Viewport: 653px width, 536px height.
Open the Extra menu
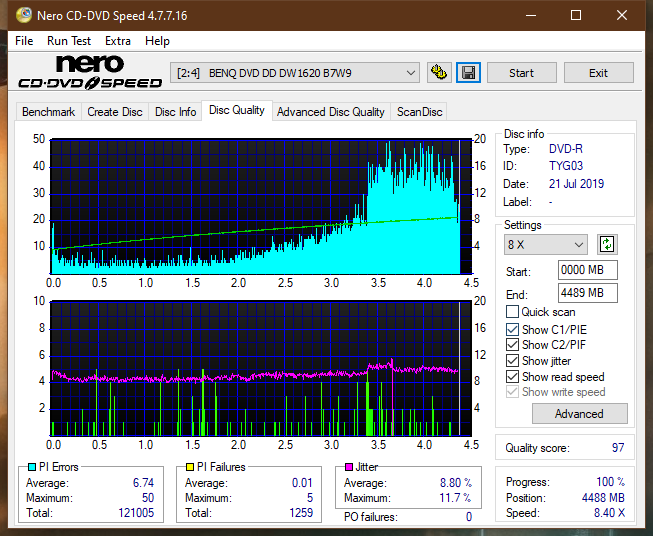coord(118,41)
